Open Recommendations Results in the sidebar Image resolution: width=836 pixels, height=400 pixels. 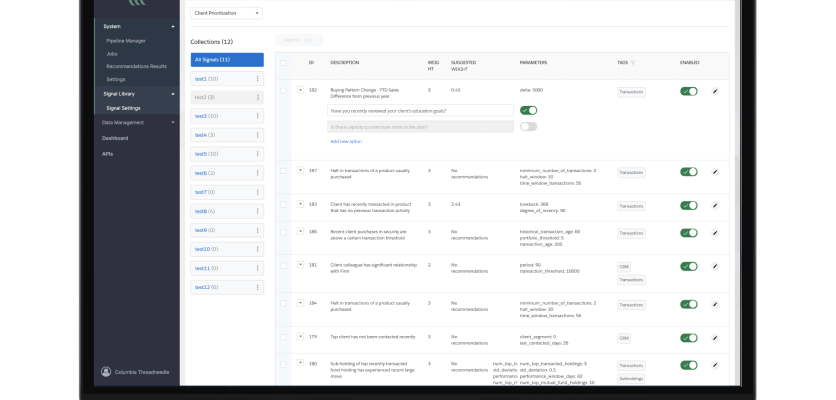coord(136,67)
